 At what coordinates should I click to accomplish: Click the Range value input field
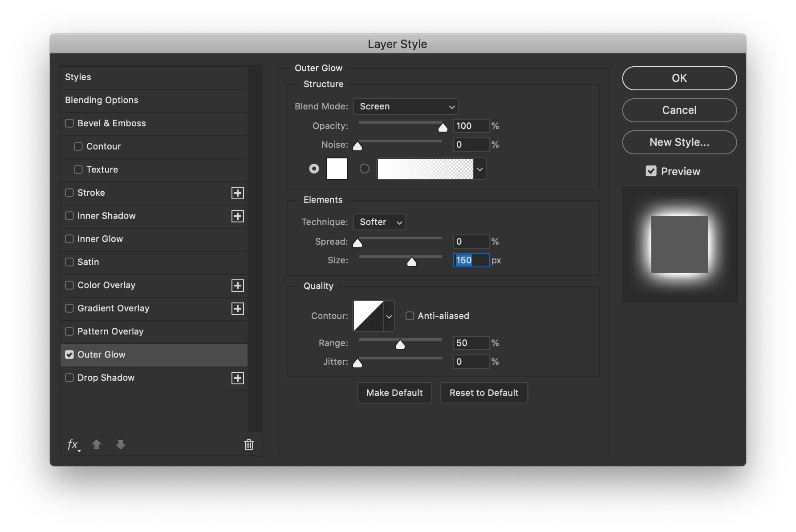[x=471, y=343]
